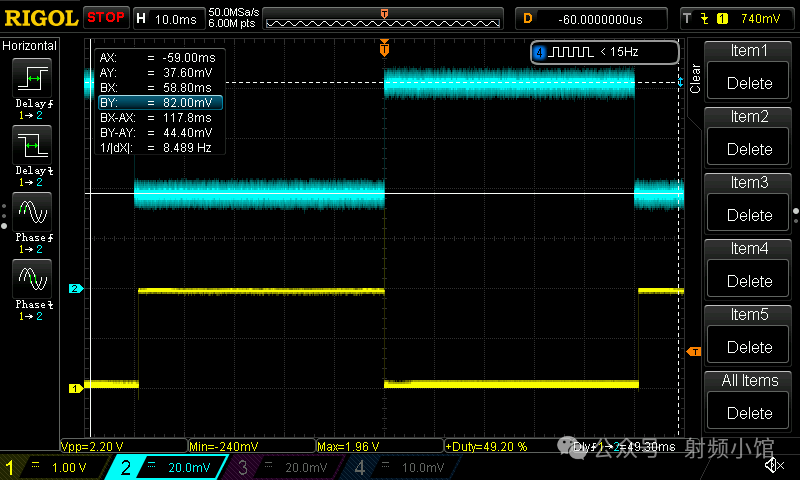
Task: Click the speaker sound icon
Action: click(773, 465)
